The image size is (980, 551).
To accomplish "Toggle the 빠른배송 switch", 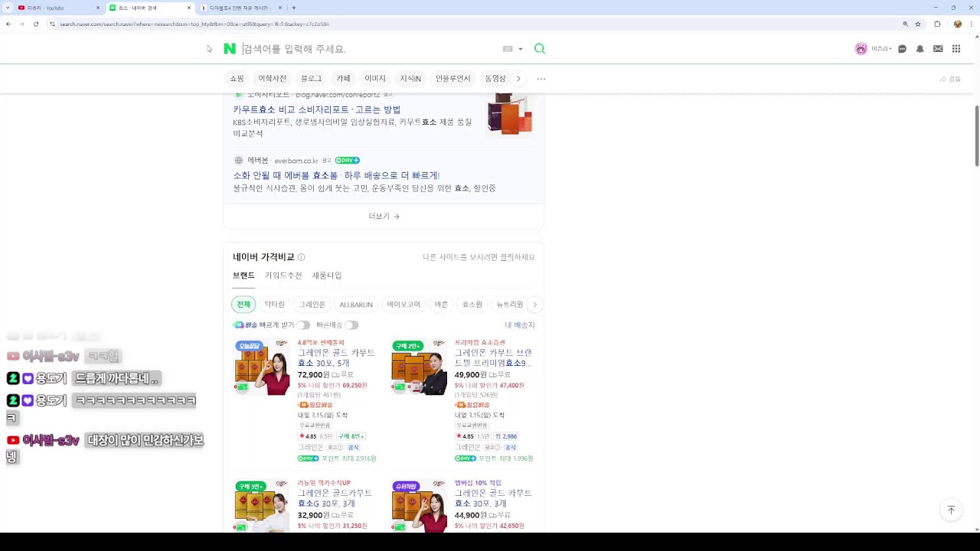I will tap(351, 325).
